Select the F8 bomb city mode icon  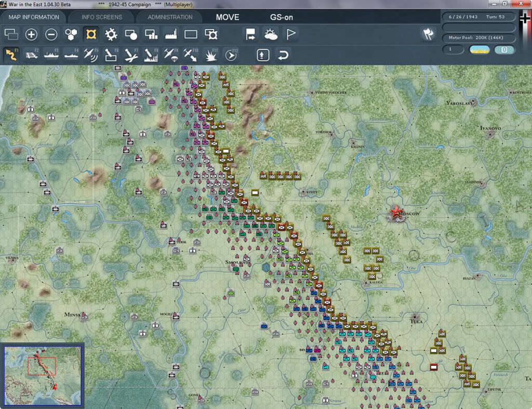coord(151,55)
